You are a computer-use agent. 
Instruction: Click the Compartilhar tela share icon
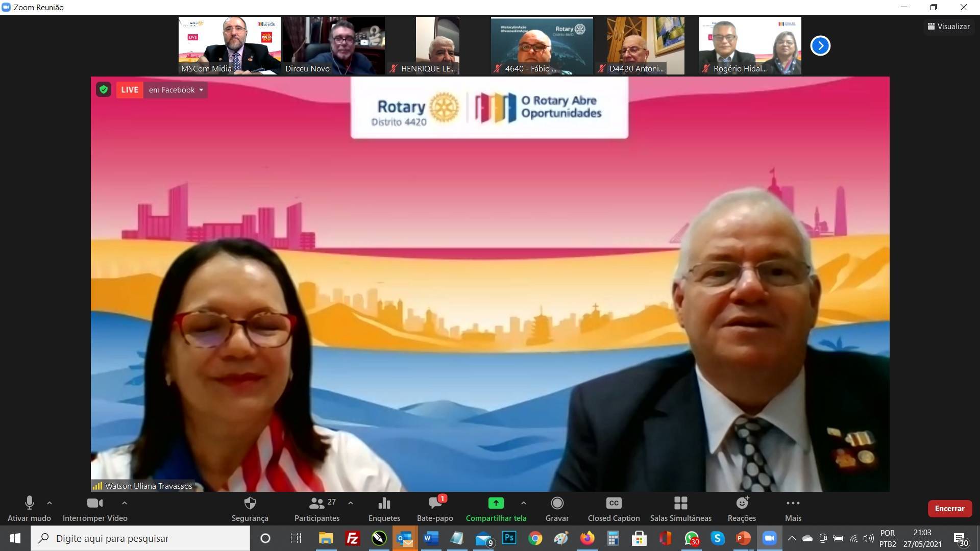(x=496, y=504)
